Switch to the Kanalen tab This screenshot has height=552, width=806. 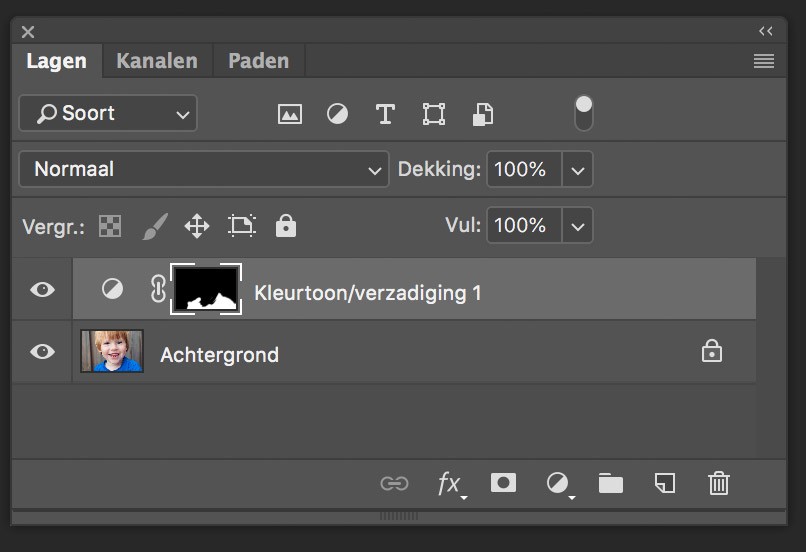[157, 61]
